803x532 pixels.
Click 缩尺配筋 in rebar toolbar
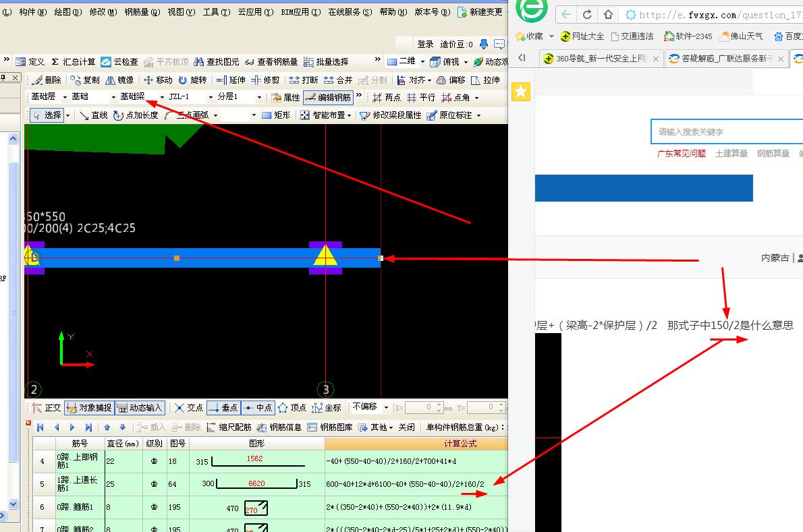tap(229, 427)
